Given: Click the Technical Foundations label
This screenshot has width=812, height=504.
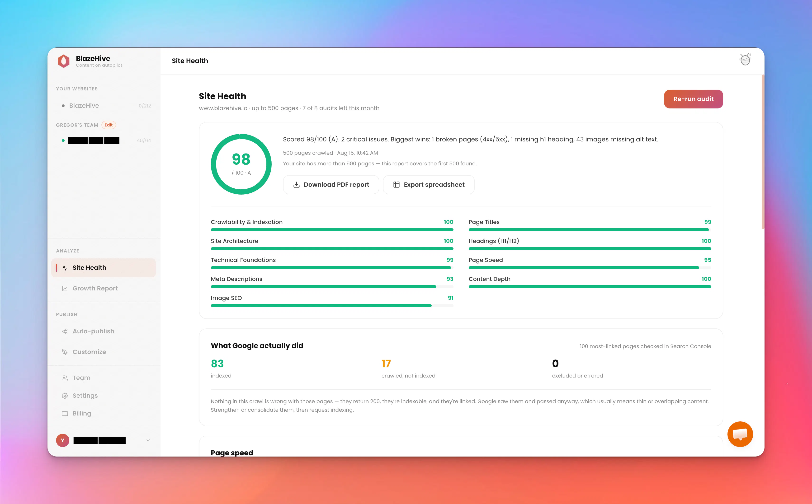Looking at the screenshot, I should coord(243,260).
